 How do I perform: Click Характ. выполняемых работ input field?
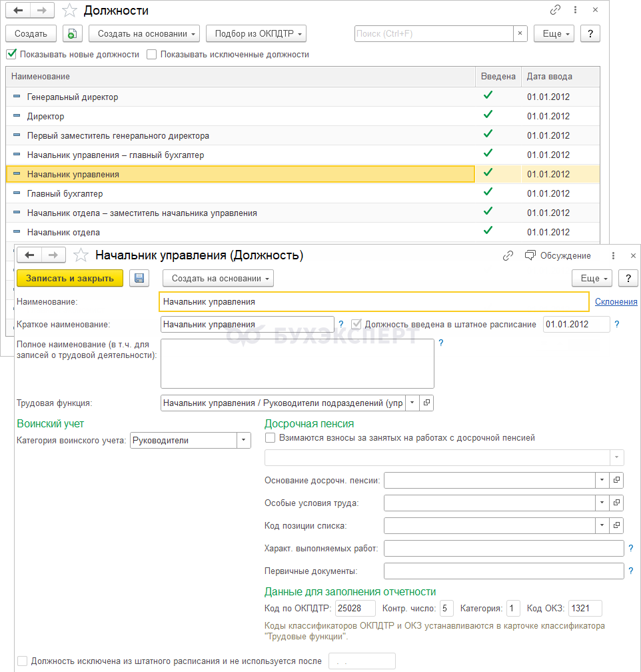coord(504,548)
